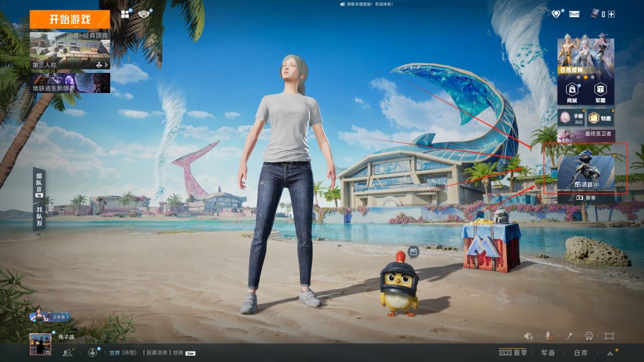Start the match with 开始游戏 button
Image resolution: width=644 pixels, height=362 pixels.
point(70,19)
